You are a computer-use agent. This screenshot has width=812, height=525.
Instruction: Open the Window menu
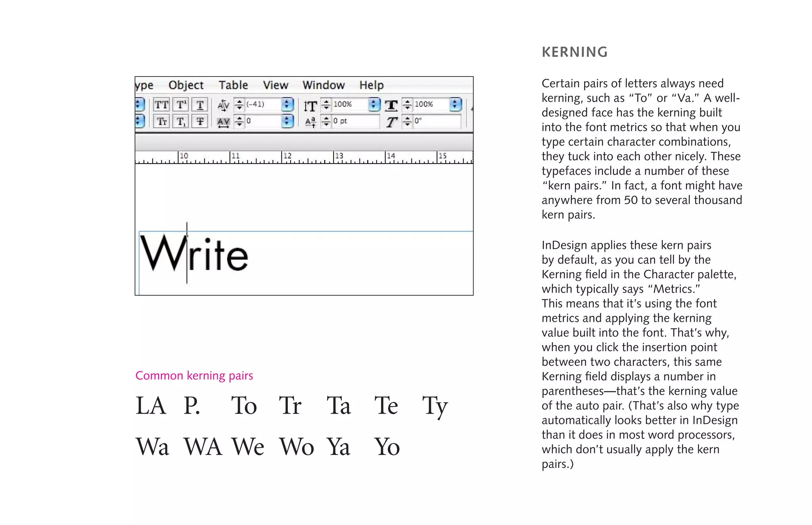tap(324, 85)
